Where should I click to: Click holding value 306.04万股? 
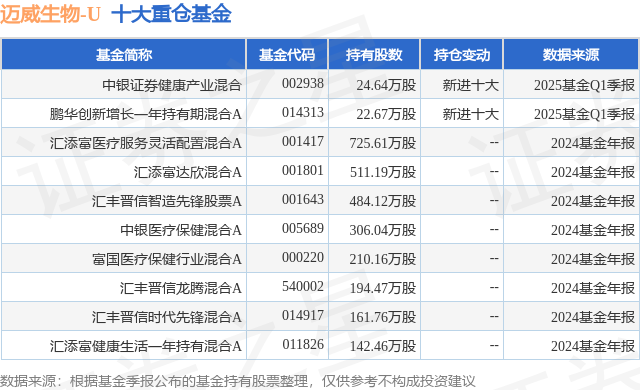pyautogui.click(x=383, y=230)
